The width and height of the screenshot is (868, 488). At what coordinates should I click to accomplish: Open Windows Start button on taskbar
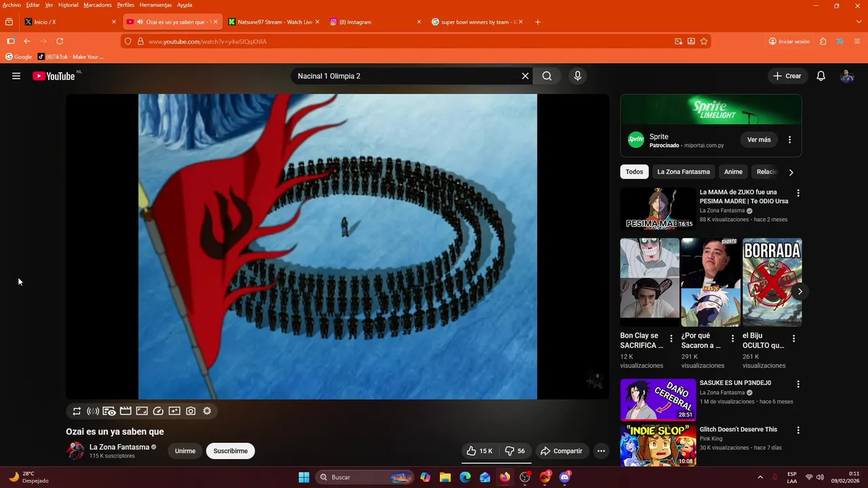click(304, 477)
